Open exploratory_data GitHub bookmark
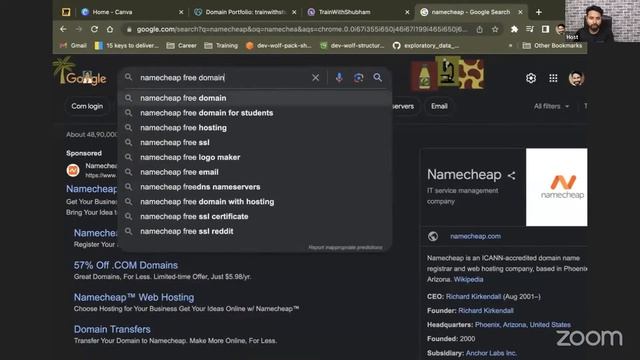Viewport: 640px width, 360px height. (x=426, y=46)
